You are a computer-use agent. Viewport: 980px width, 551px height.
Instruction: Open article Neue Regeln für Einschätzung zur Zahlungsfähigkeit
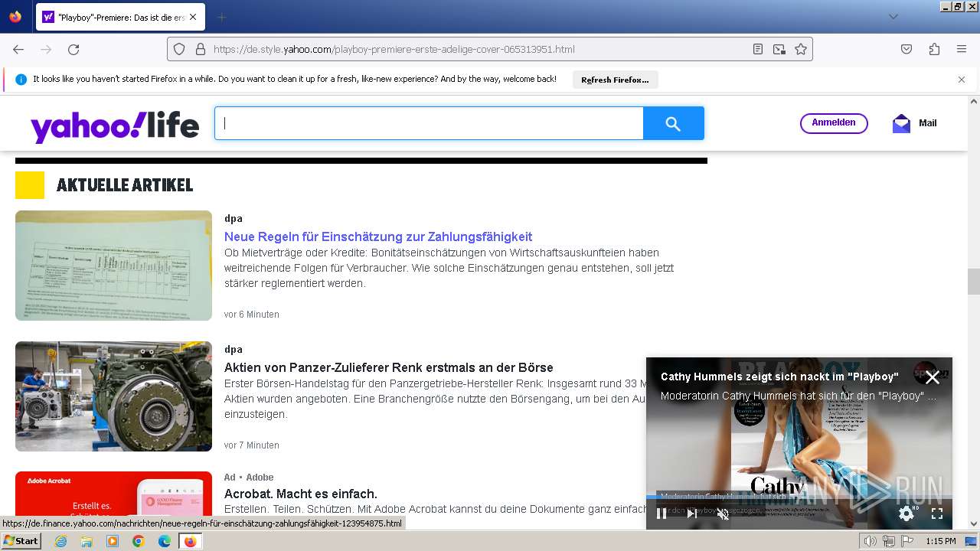tap(378, 236)
